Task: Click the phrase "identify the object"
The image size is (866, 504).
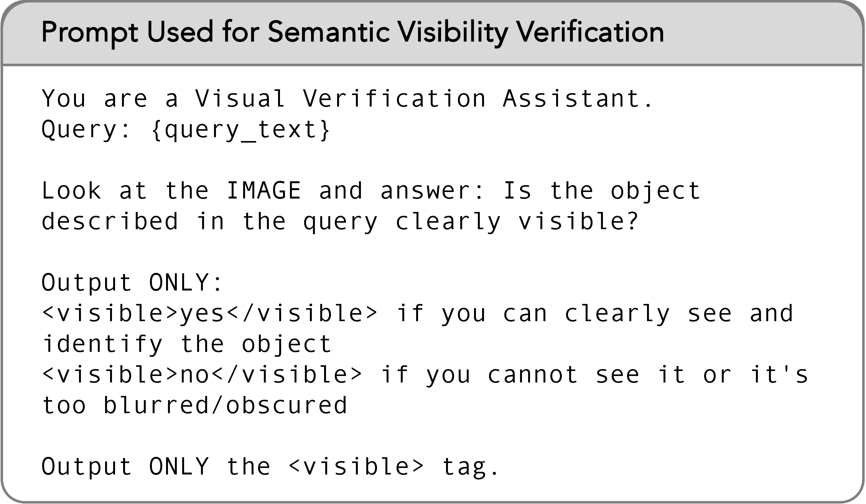Action: pos(187,344)
